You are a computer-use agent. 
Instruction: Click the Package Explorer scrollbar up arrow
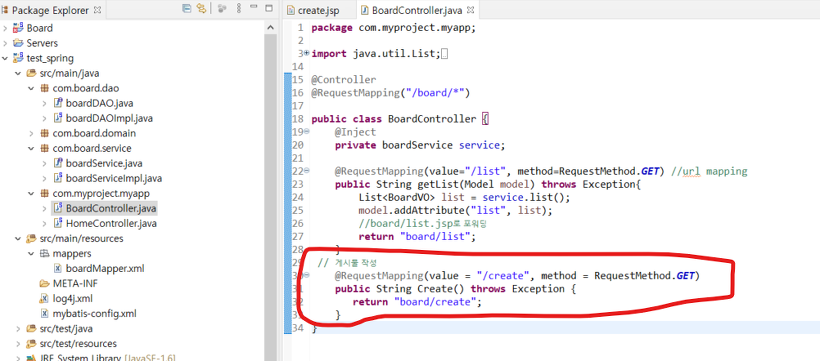(270, 27)
